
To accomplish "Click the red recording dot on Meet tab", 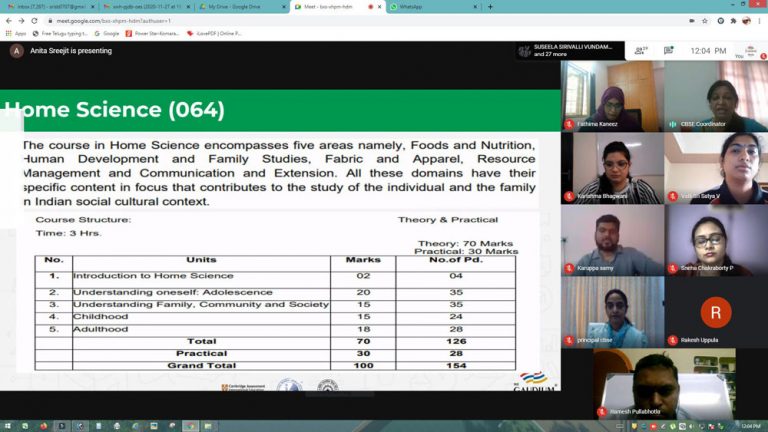I will (x=370, y=7).
